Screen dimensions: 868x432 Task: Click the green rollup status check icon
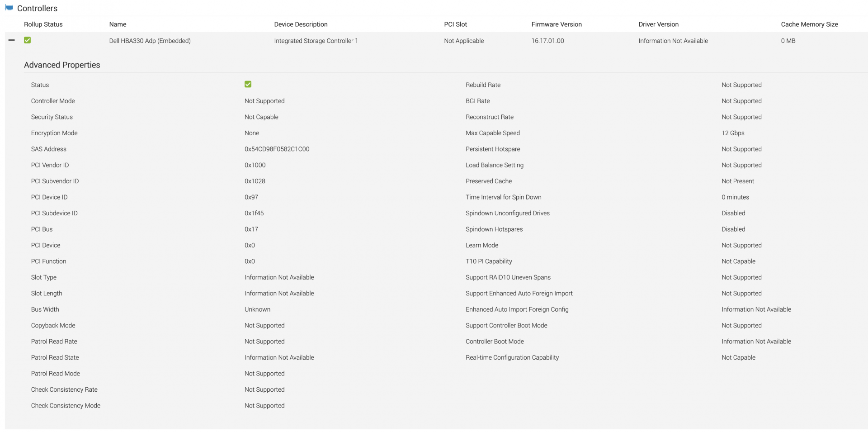(28, 40)
